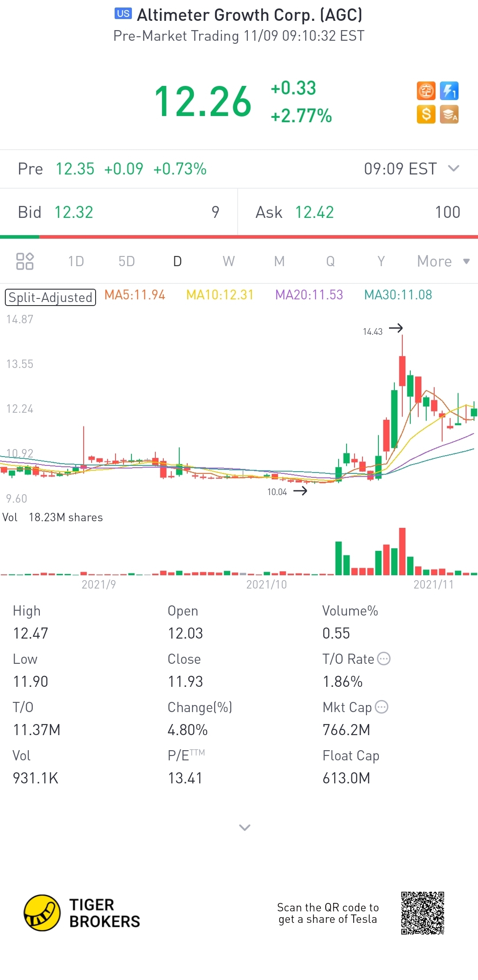Screen dimensions: 478x980
Task: Tap the Vol 18.23M shares label
Action: [52, 517]
